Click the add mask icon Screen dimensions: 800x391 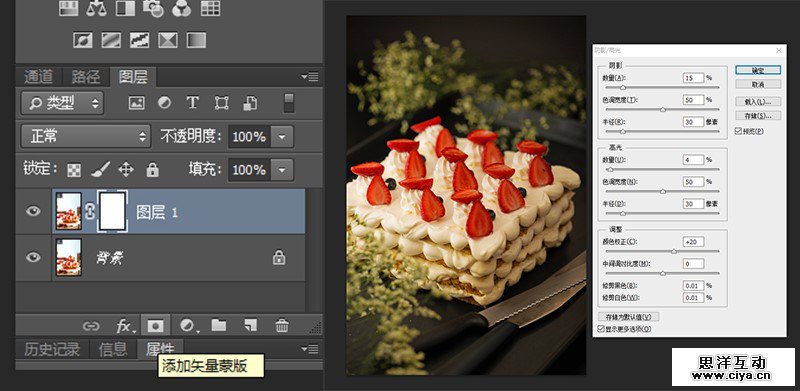pos(155,325)
